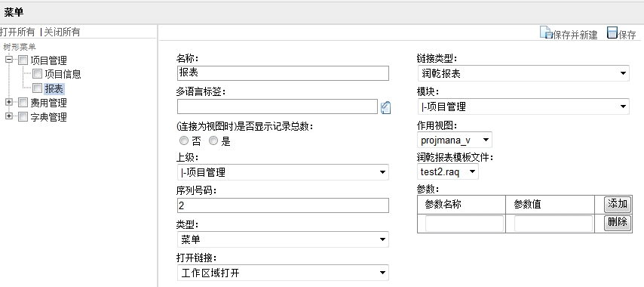644x287 pixels.
Task: Select the 项目信息 tree item
Action: pos(63,75)
